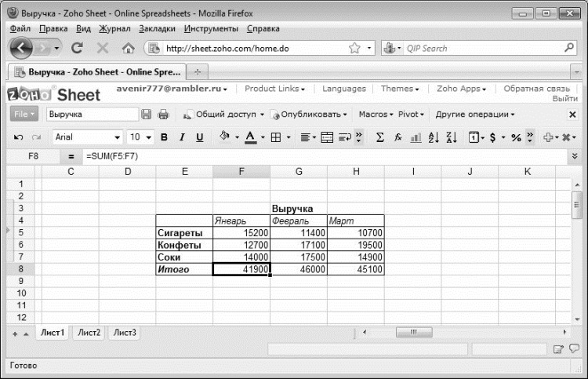Click the Save spreadsheet icon
This screenshot has height=379, width=588.
147,114
